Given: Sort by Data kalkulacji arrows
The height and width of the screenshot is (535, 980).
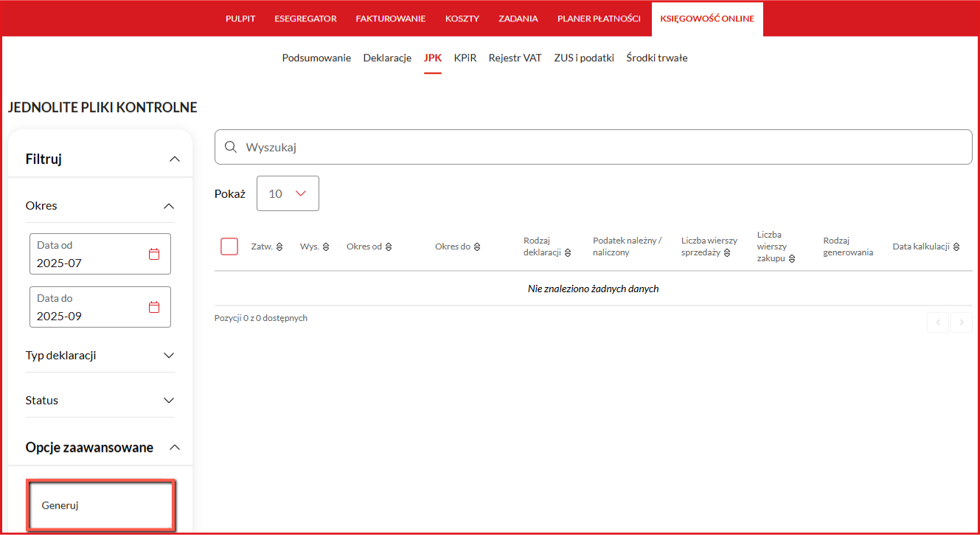Looking at the screenshot, I should point(956,246).
